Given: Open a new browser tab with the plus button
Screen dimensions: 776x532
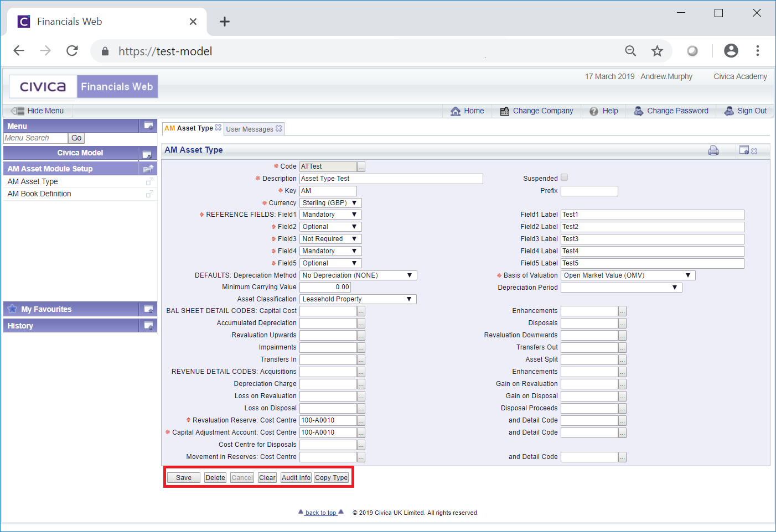Looking at the screenshot, I should pos(224,22).
